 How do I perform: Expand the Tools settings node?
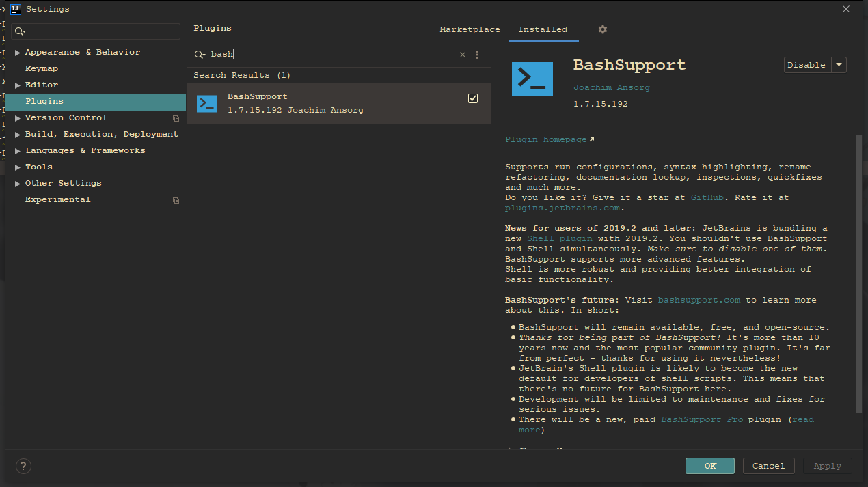coord(18,167)
